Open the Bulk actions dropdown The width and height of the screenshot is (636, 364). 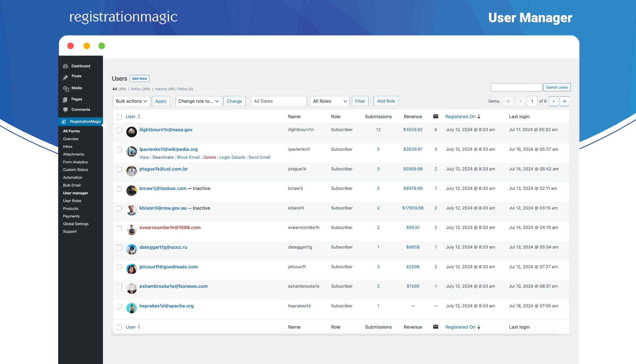(131, 101)
